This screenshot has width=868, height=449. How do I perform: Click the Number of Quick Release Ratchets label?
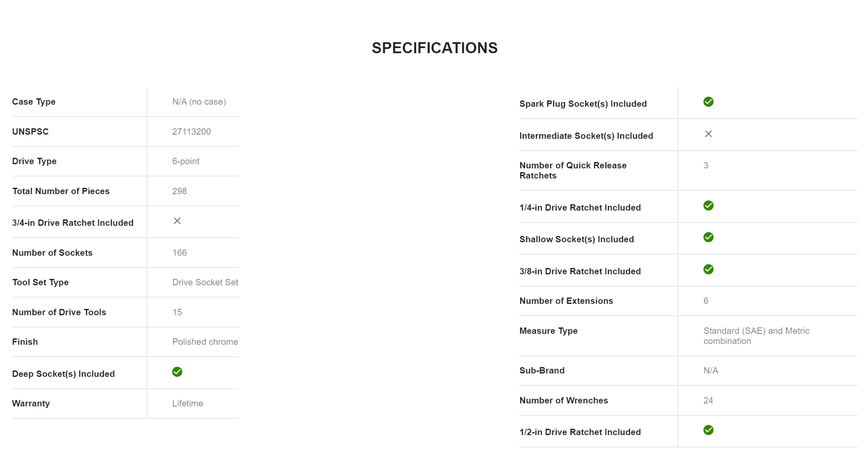tap(573, 170)
